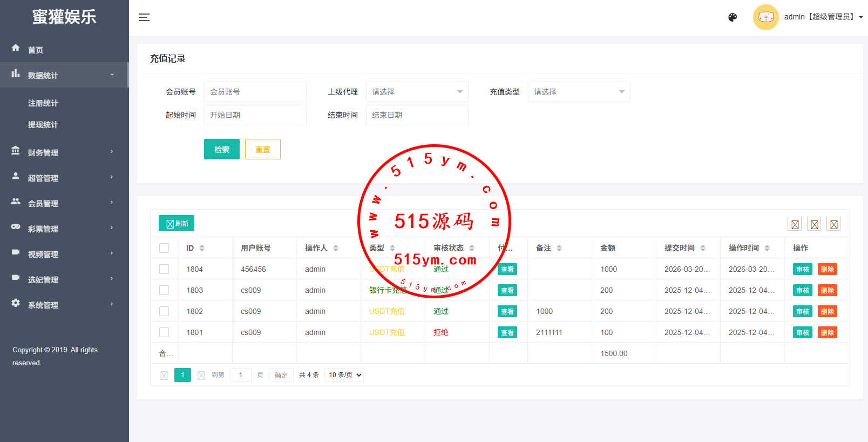Viewport: 868px width, 442px height.
Task: Open the 上级代理 dropdown
Action: click(417, 92)
